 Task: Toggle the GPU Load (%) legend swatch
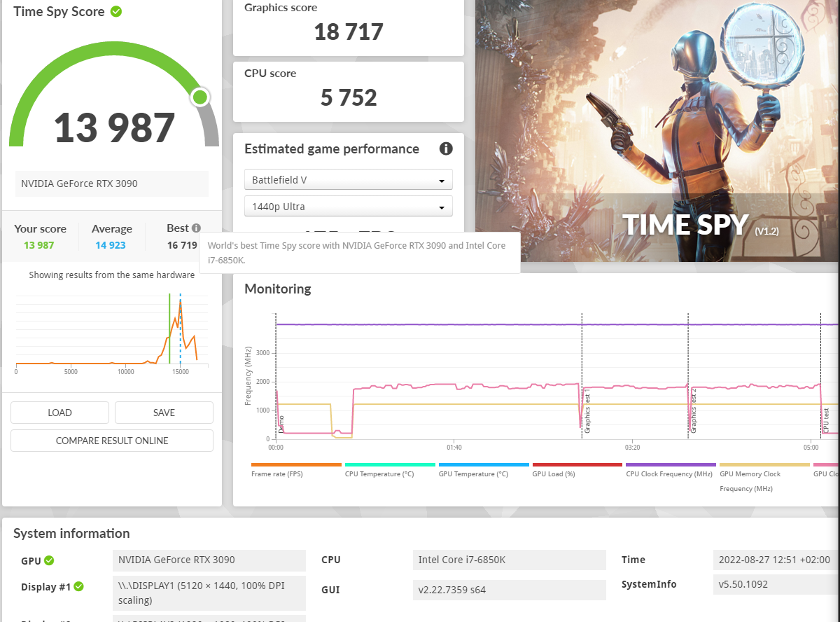pyautogui.click(x=577, y=464)
